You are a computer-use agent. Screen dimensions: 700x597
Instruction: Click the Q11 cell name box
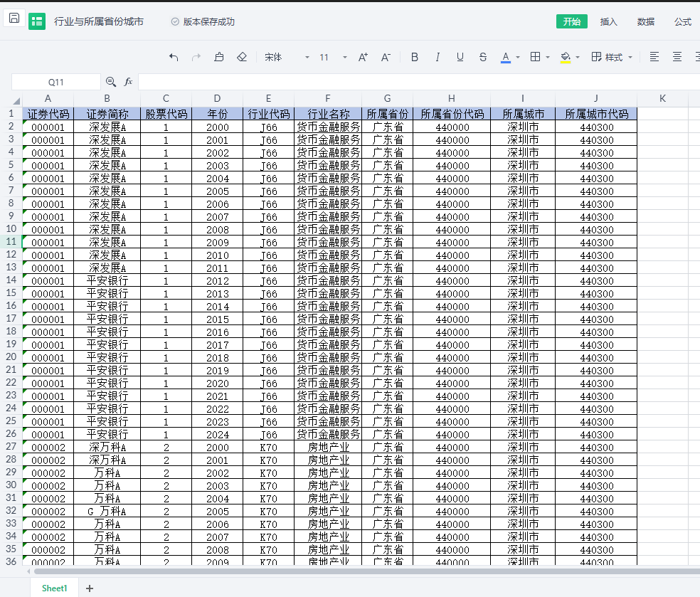click(56, 82)
